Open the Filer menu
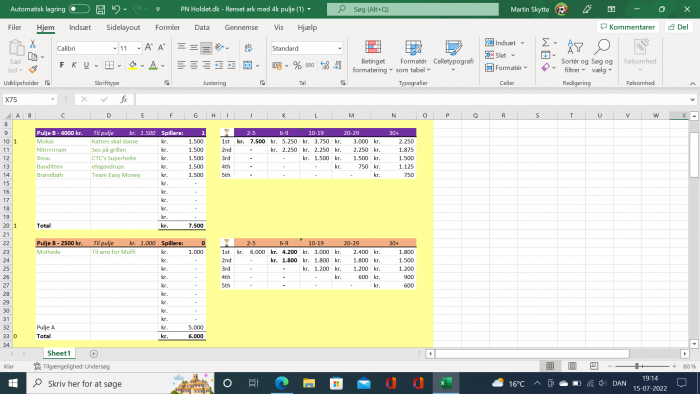700x394 pixels. pos(14,27)
